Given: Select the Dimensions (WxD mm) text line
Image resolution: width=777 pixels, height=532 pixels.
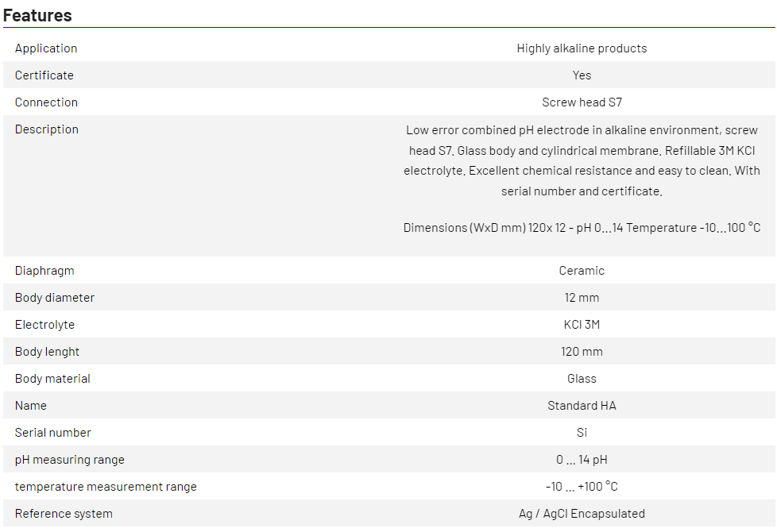Looking at the screenshot, I should pyautogui.click(x=582, y=228).
